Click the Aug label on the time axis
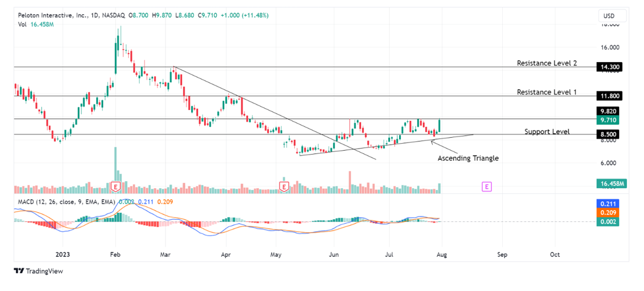644x291 pixels. click(441, 255)
